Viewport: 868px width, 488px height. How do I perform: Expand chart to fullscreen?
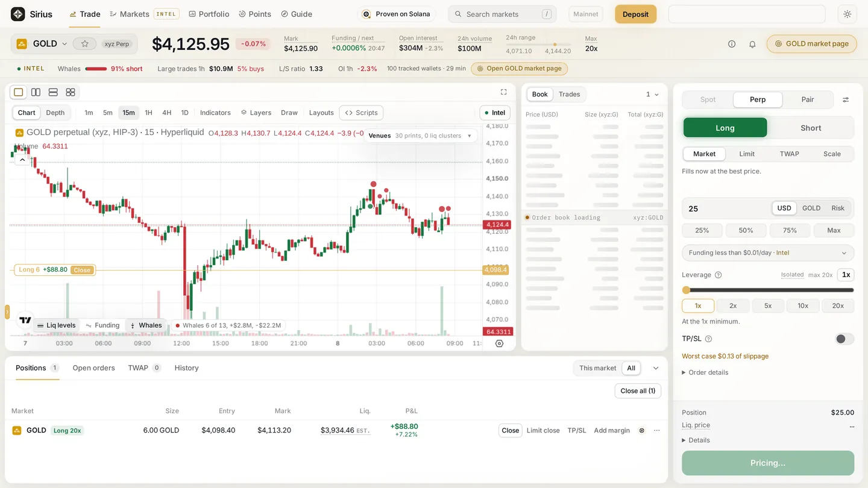point(504,92)
